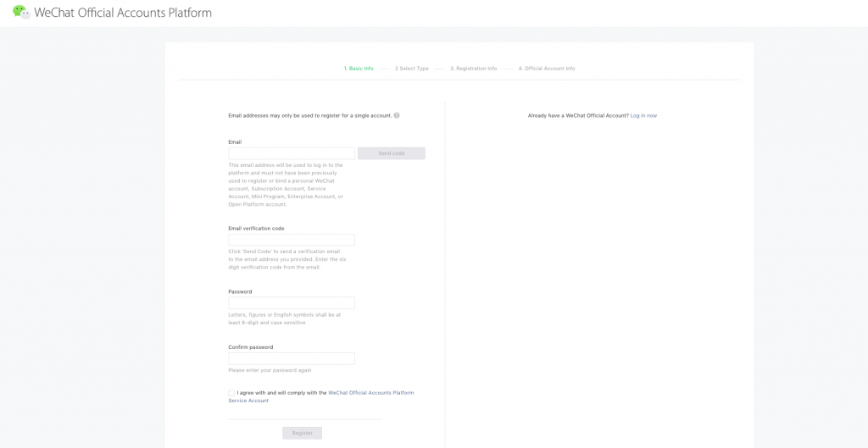Select step 4. Official Account Info

[x=547, y=69]
